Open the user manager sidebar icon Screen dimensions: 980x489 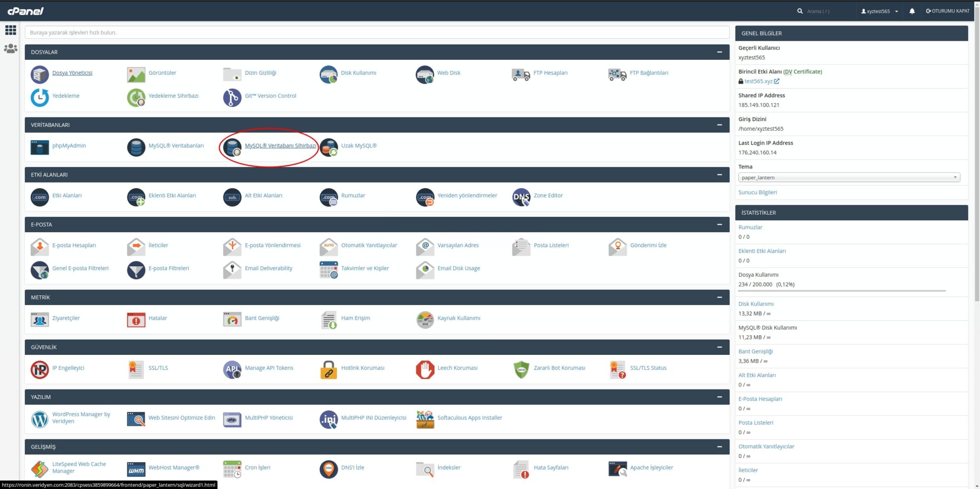tap(11, 48)
